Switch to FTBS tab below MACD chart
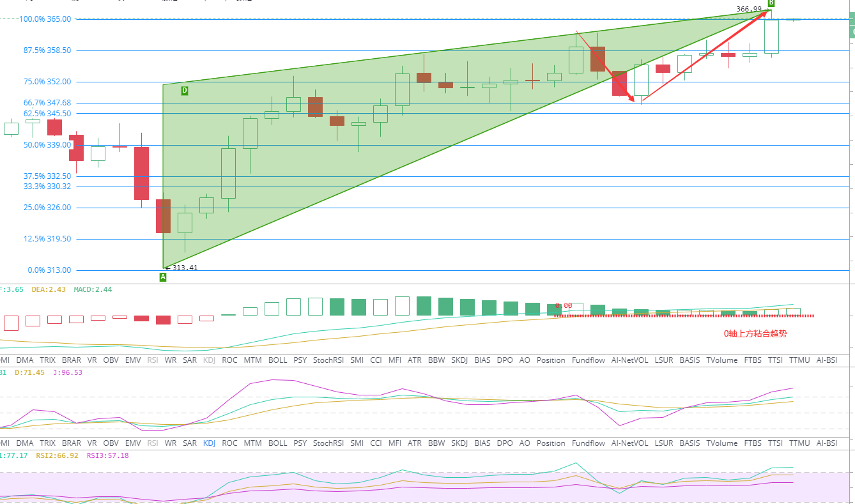855x504 pixels. pyautogui.click(x=753, y=360)
